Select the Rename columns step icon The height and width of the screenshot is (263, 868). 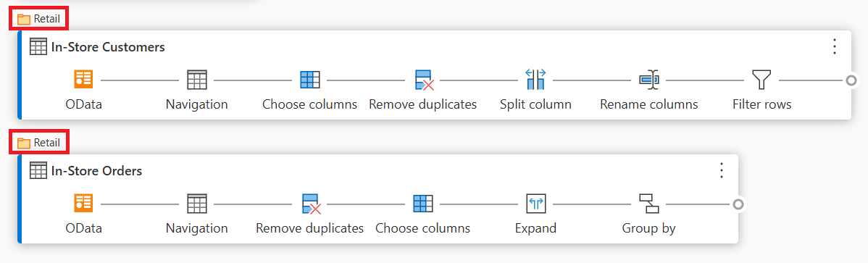(648, 80)
